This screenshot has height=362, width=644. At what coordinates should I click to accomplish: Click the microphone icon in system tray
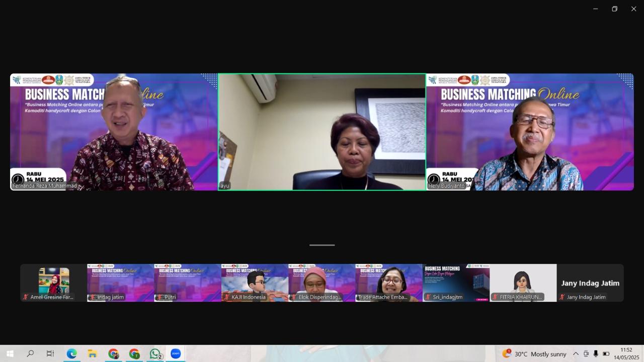[596, 353]
